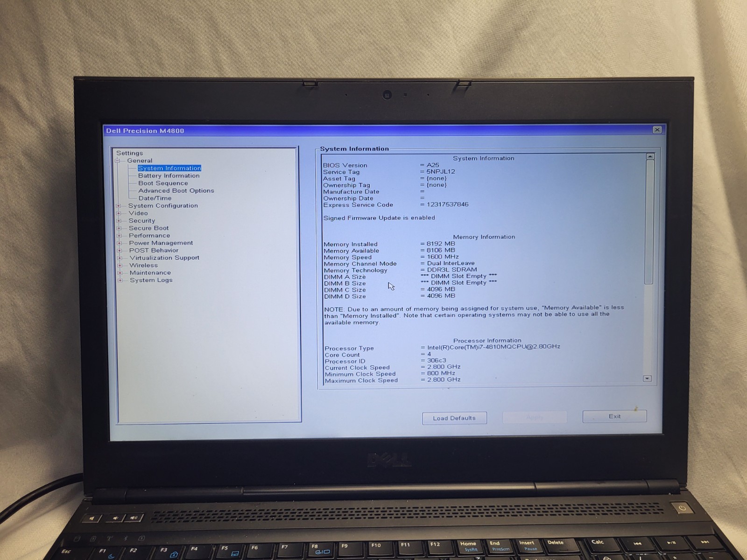Select the Virtualization Support category label
This screenshot has height=560, width=747.
click(x=164, y=258)
